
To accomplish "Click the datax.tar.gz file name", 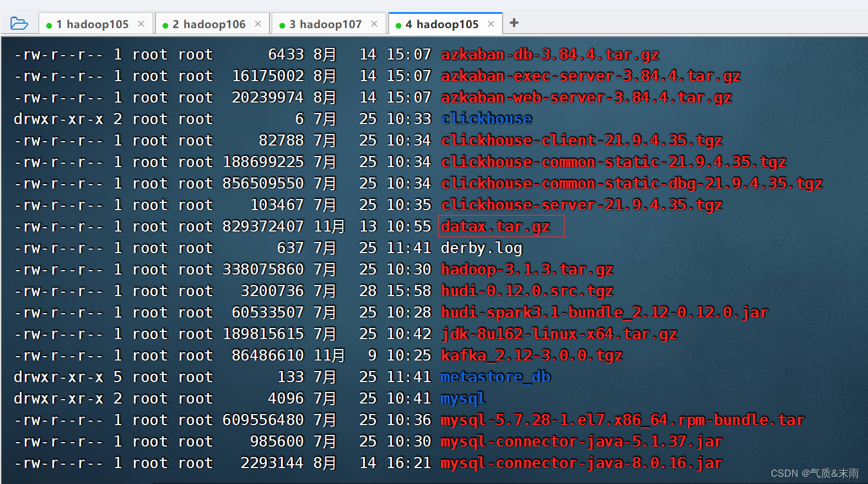I will pos(496,227).
